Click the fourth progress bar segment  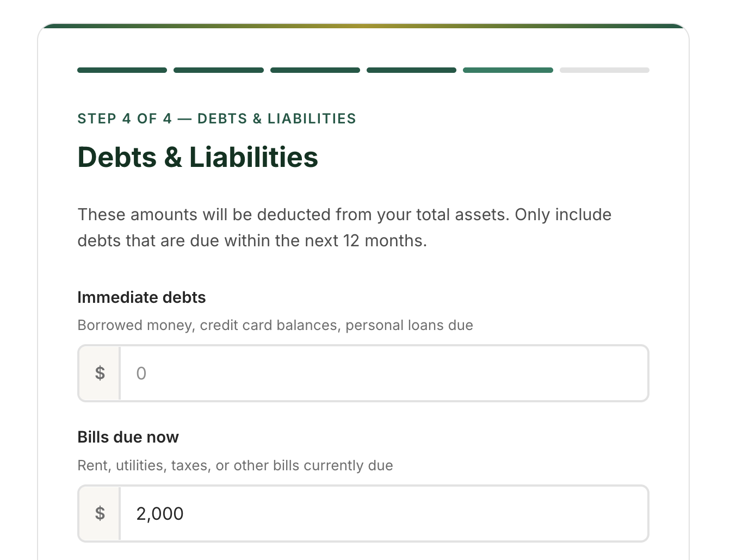411,70
